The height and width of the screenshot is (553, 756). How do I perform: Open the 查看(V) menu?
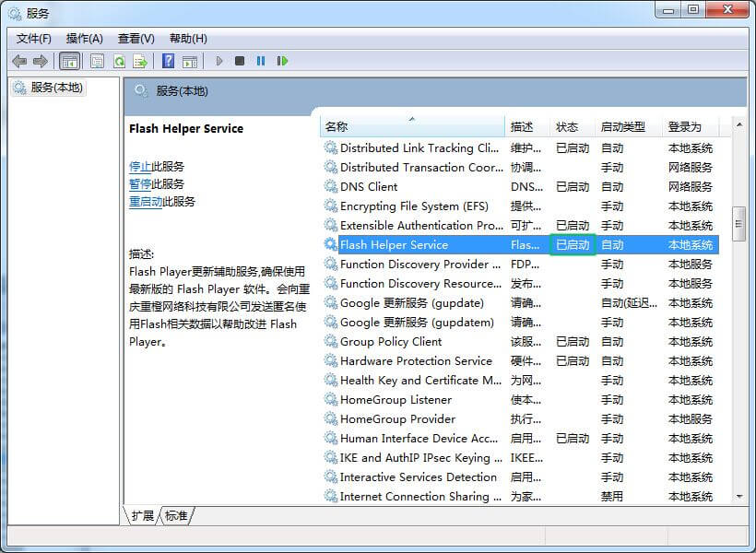(x=136, y=39)
